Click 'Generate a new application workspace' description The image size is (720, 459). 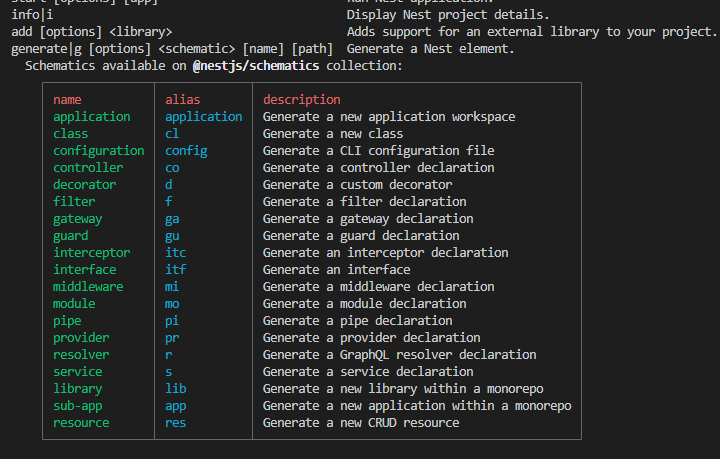click(389, 117)
